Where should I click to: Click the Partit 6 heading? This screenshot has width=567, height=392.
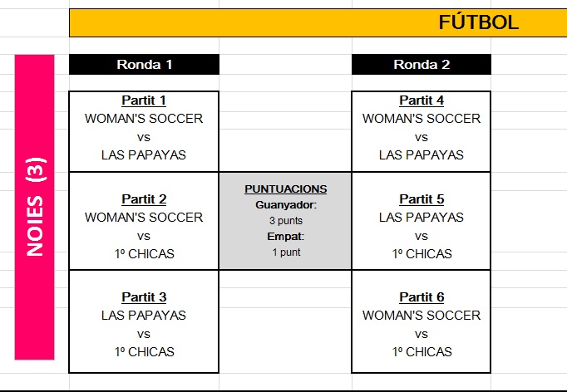[422, 297]
